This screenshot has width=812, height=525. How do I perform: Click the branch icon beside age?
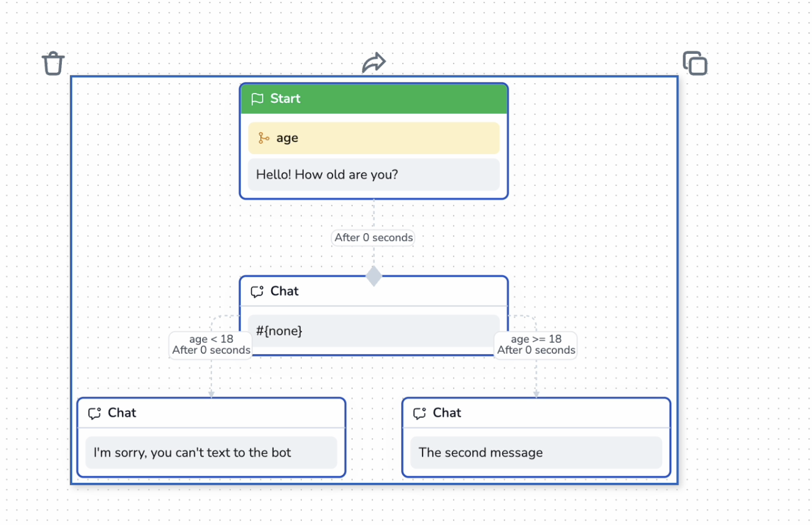(x=264, y=138)
